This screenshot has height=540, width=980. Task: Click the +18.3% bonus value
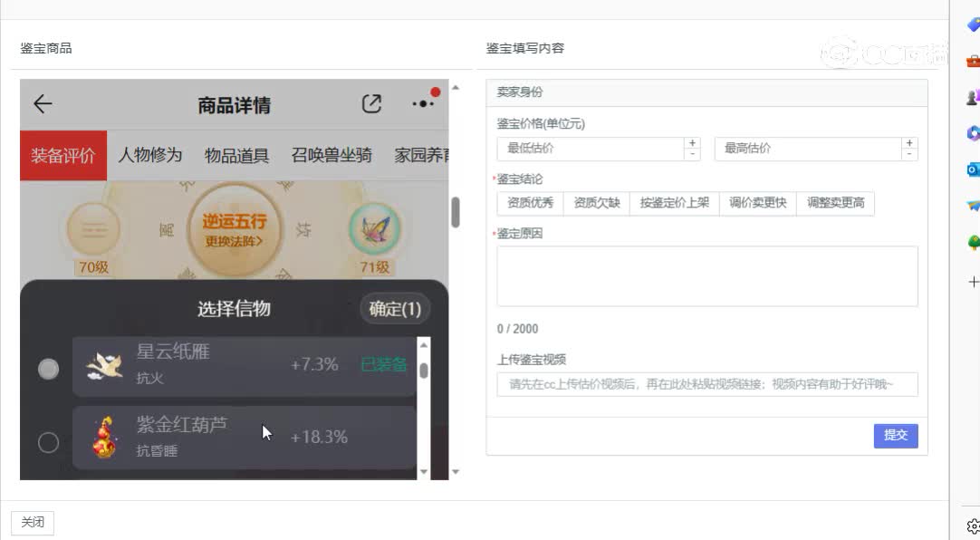(x=319, y=437)
